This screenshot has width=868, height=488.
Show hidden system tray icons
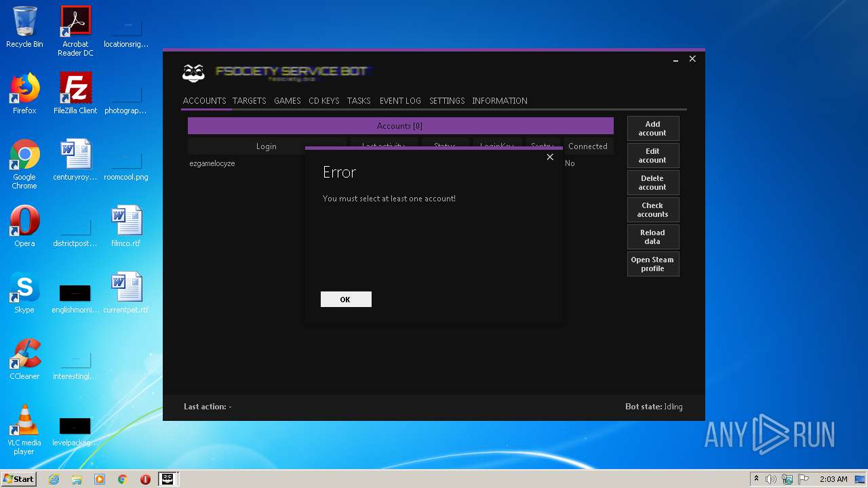pos(756,479)
